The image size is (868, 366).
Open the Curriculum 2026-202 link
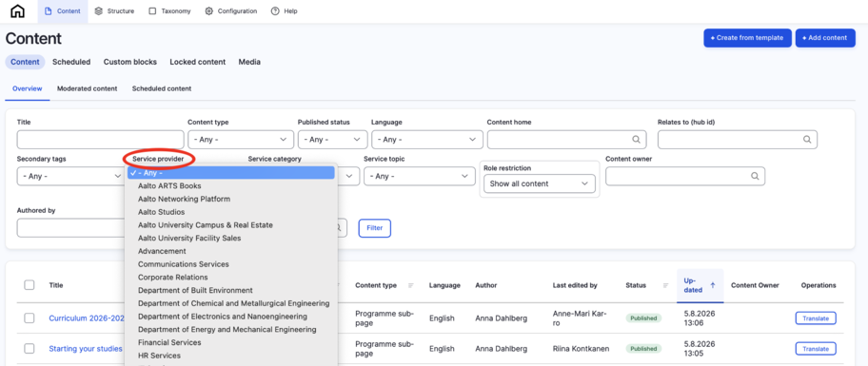[86, 318]
